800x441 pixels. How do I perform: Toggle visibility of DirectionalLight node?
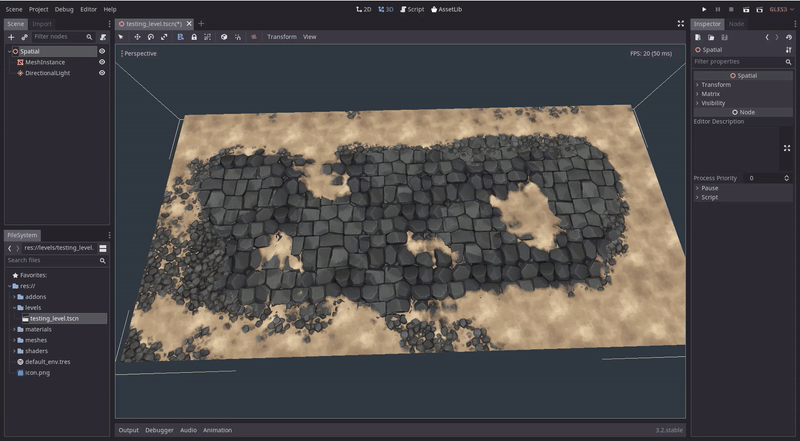102,73
